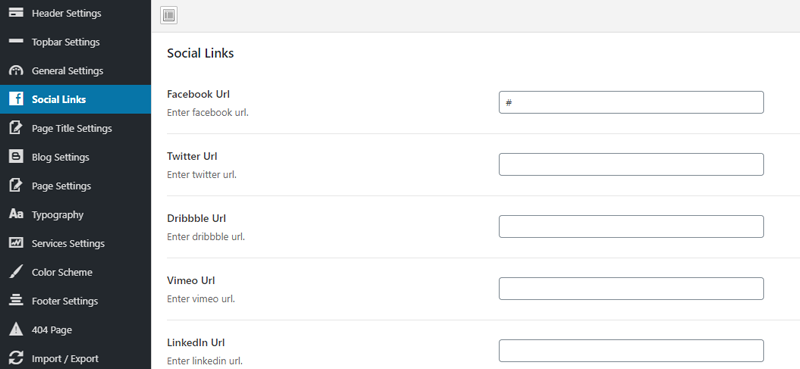Click the Import / Export refresh icon
The width and height of the screenshot is (800, 369).
point(16,358)
